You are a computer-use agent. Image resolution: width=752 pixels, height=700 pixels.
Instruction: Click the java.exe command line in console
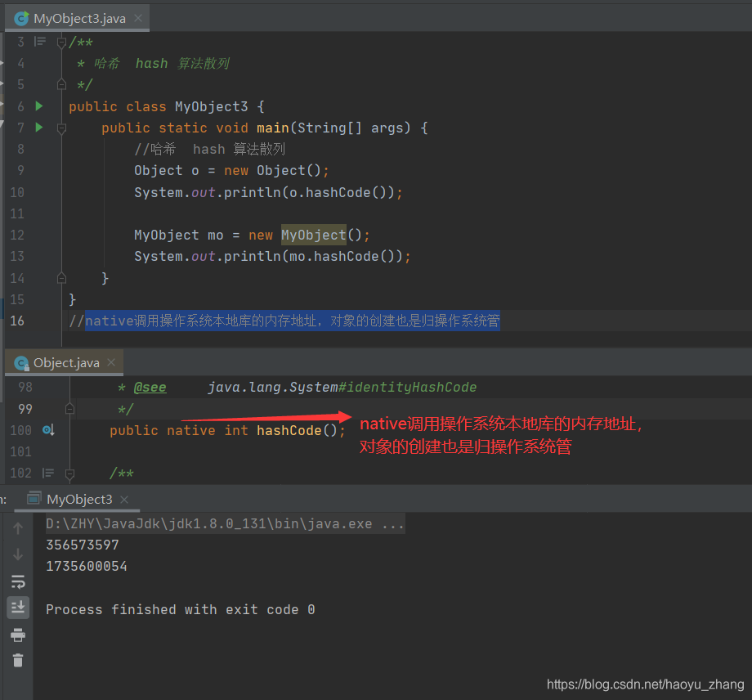(x=225, y=523)
